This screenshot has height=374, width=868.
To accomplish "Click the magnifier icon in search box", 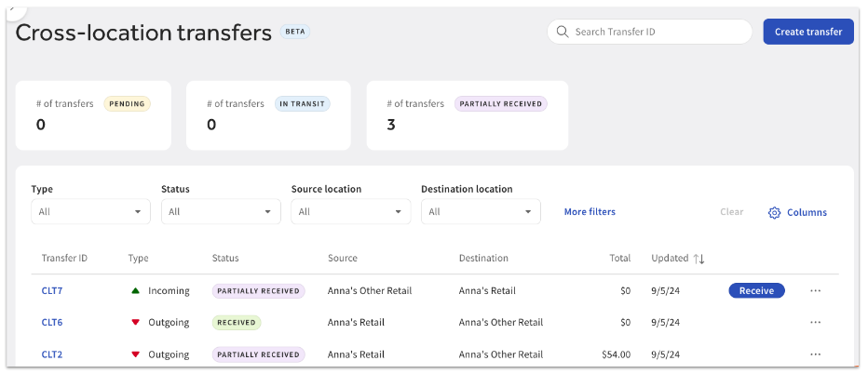I will [563, 32].
